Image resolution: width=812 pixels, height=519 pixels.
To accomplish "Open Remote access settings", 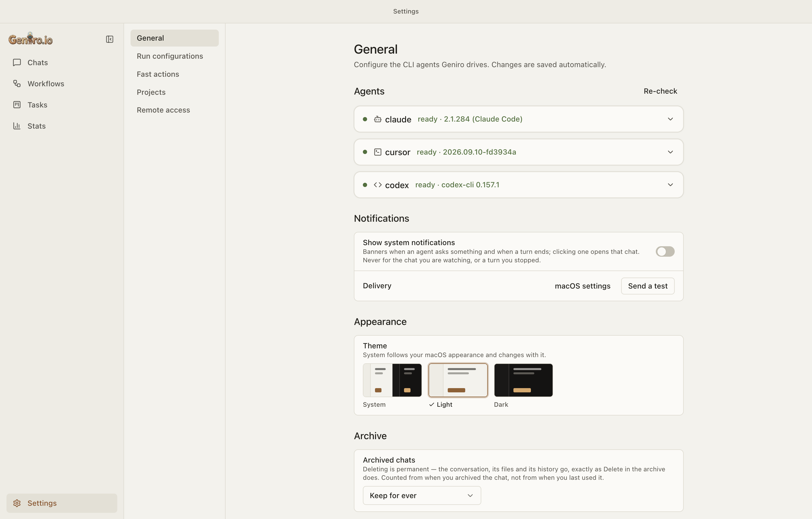I will (174, 110).
